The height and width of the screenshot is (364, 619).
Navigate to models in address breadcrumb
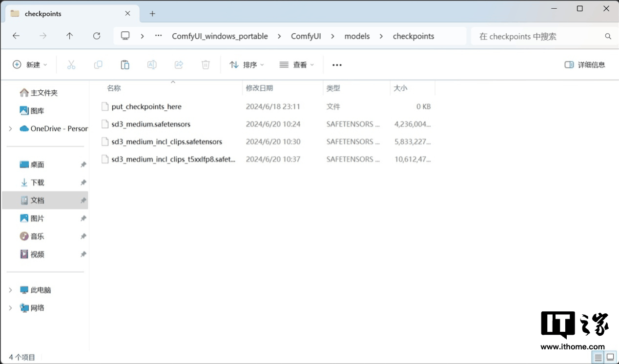tap(357, 36)
